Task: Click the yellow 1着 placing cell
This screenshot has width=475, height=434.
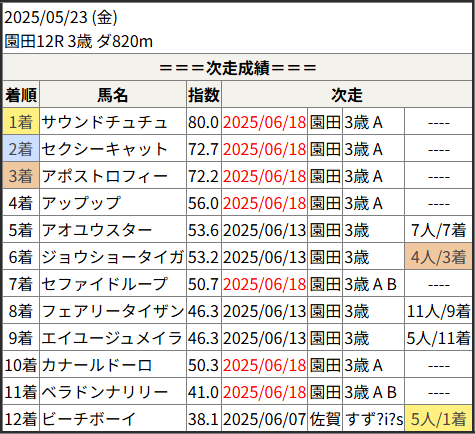Action: [21, 122]
